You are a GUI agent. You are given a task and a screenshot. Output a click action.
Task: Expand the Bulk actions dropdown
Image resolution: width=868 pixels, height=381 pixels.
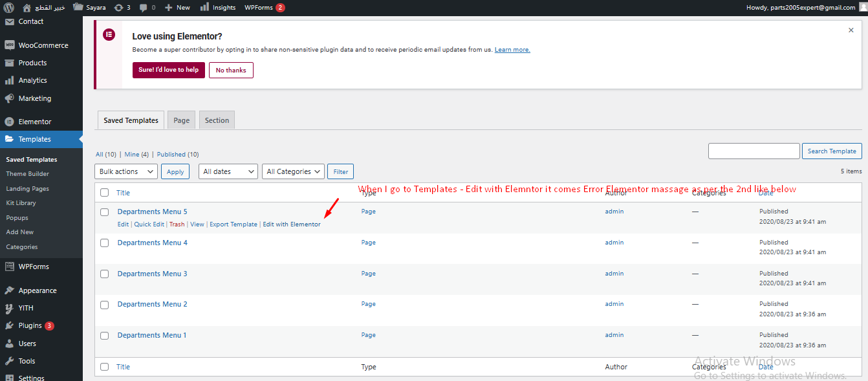[126, 171]
